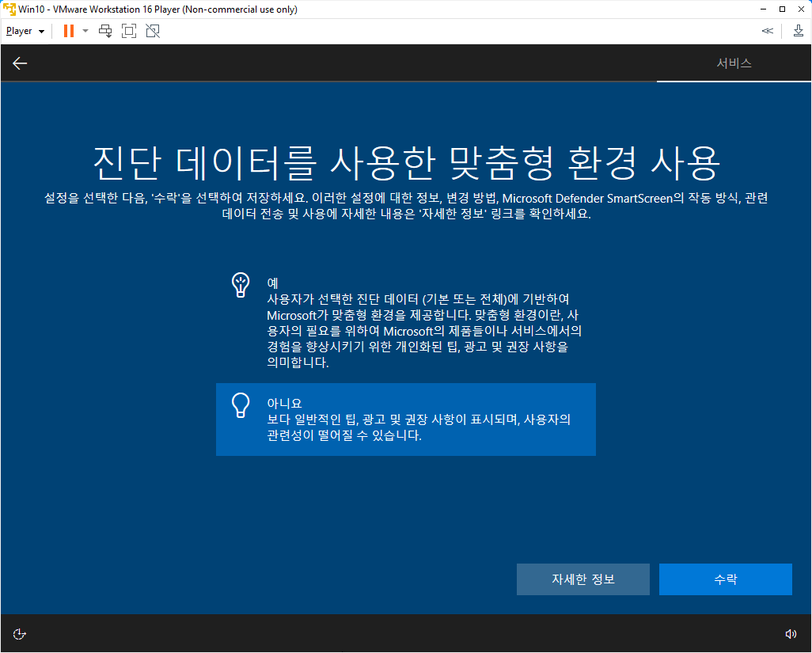The image size is (812, 653).
Task: Select the 서비스 tab
Action: pyautogui.click(x=734, y=63)
